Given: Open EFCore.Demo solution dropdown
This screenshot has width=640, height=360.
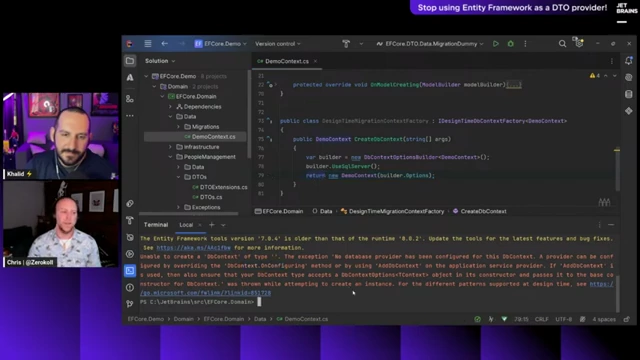Looking at the screenshot, I should click(x=221, y=44).
